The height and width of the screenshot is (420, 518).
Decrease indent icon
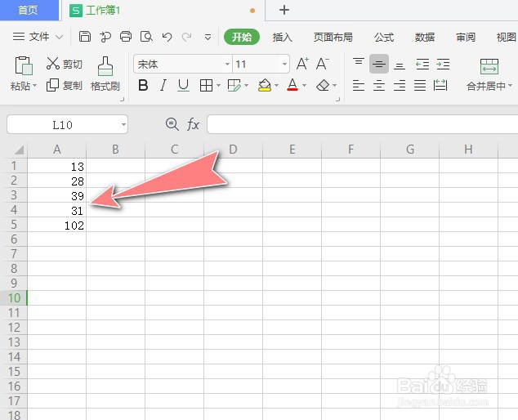point(422,64)
